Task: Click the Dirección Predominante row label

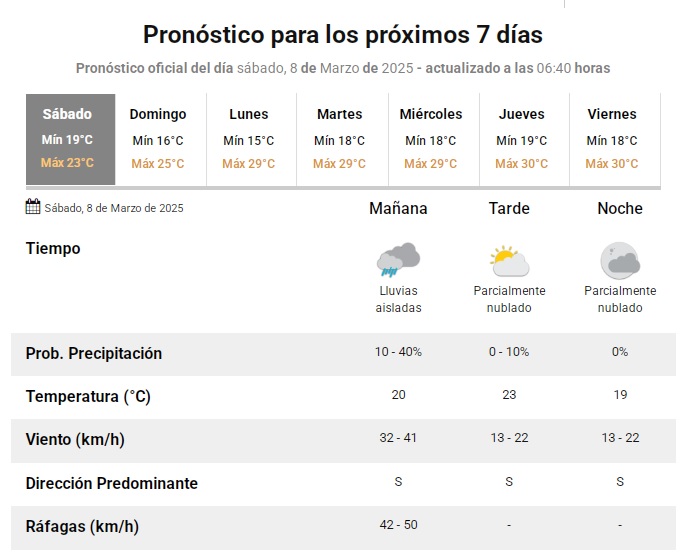Action: 111,483
